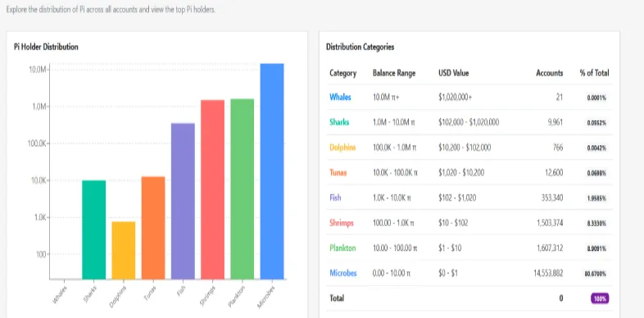Click the $10,200 - $102,000 USD value
This screenshot has height=318, width=644.
pos(465,148)
